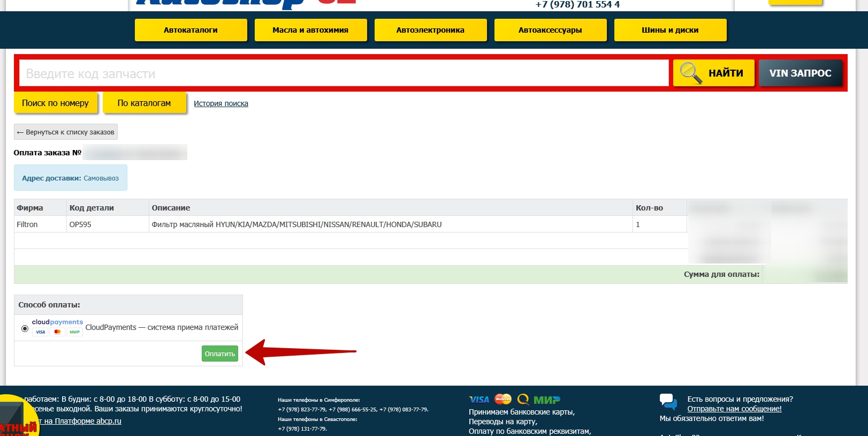Open Автоаксессуары category
The width and height of the screenshot is (868, 436).
[550, 30]
